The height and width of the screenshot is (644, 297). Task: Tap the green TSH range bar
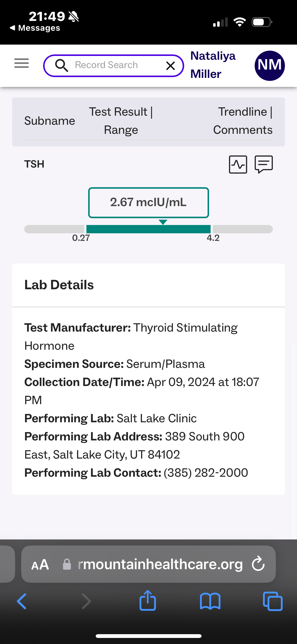tap(148, 229)
